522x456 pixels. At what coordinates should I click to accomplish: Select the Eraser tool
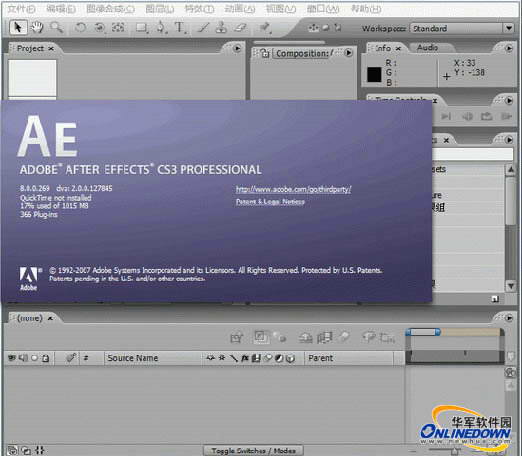point(240,27)
